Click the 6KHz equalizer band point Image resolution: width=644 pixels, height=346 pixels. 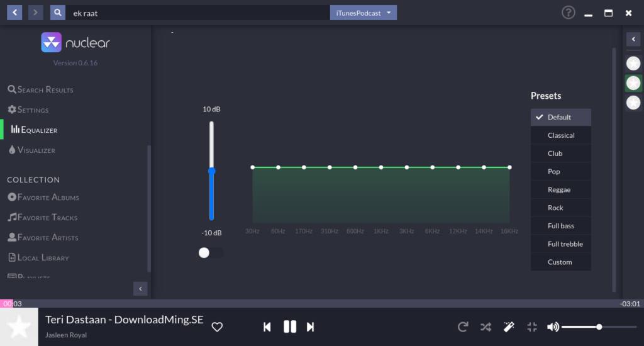[433, 167]
